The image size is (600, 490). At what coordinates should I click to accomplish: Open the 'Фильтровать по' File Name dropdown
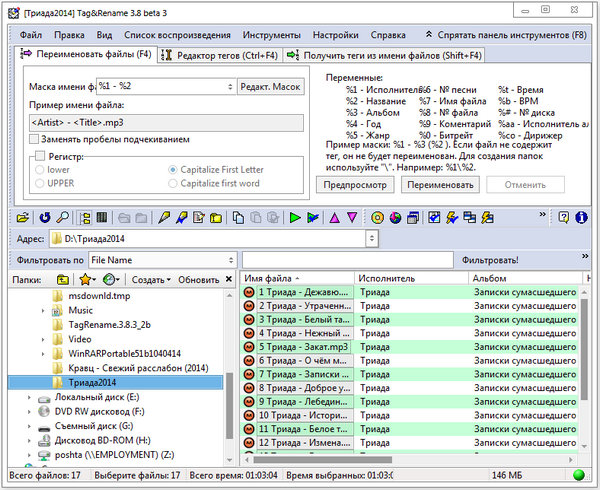click(x=230, y=260)
